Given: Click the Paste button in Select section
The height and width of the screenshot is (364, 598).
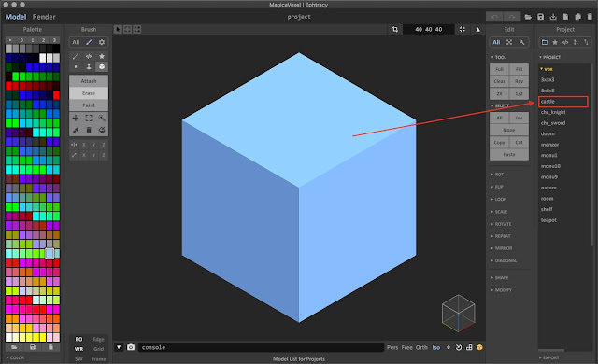Looking at the screenshot, I should tap(509, 154).
